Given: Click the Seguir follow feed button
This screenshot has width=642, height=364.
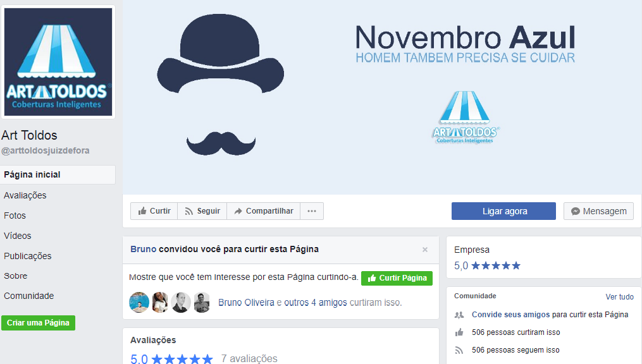Looking at the screenshot, I should point(202,211).
